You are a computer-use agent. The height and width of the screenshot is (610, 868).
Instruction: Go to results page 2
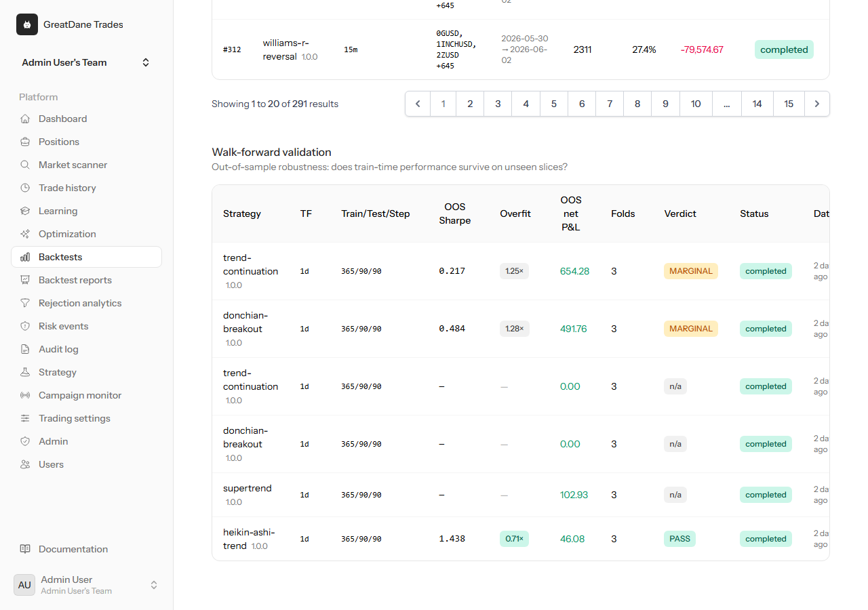(470, 104)
